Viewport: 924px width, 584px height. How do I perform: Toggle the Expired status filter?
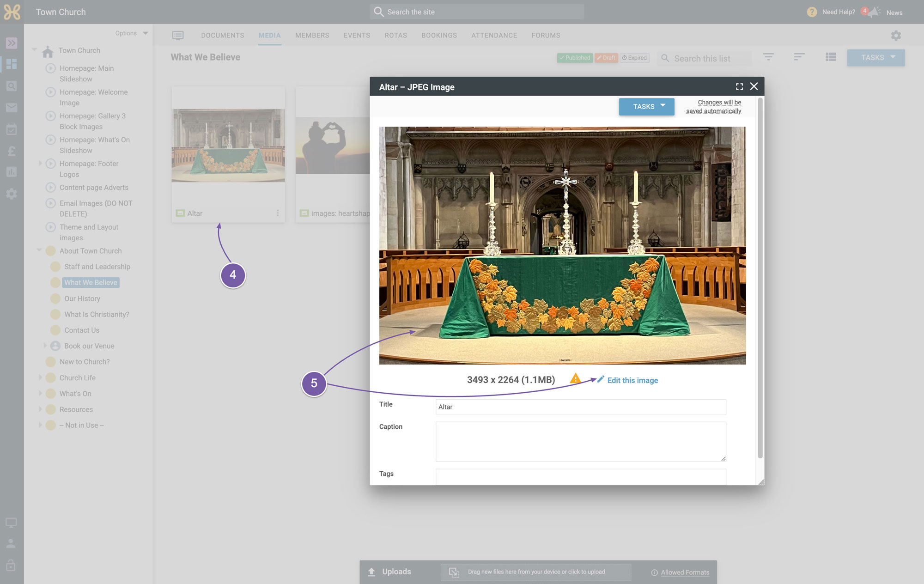(x=635, y=58)
